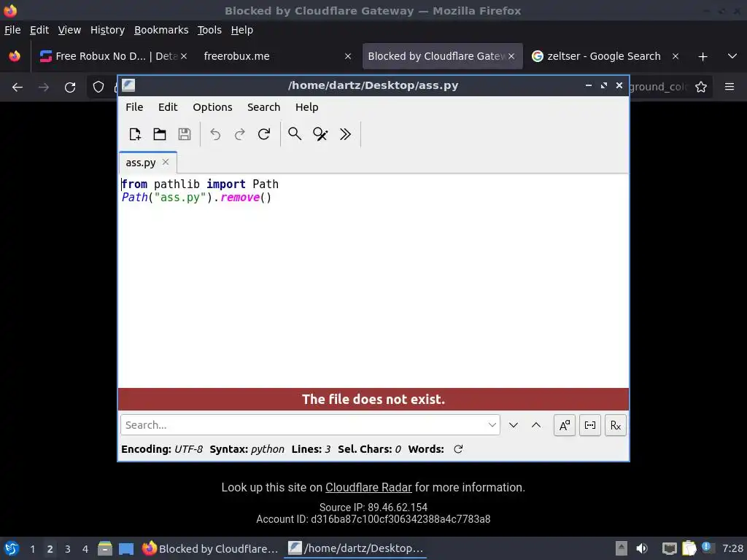The width and height of the screenshot is (747, 560).
Task: Create a new document in the editor toolbar
Action: (135, 134)
